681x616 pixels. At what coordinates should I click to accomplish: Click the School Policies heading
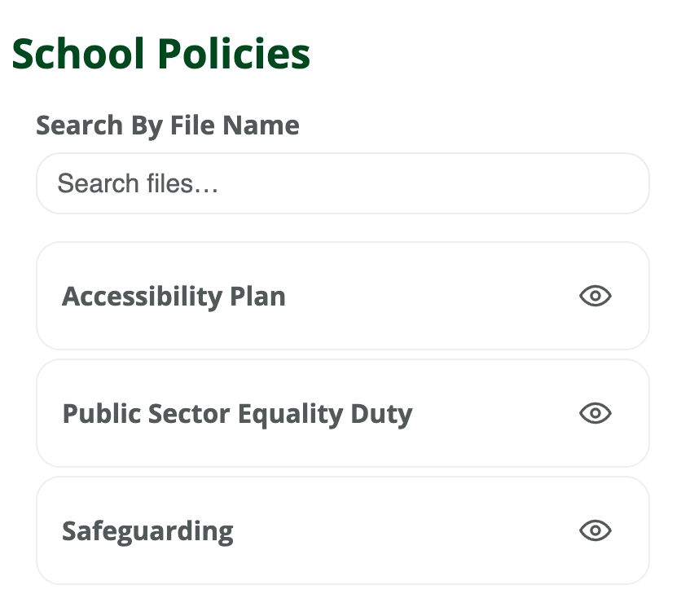tap(160, 54)
